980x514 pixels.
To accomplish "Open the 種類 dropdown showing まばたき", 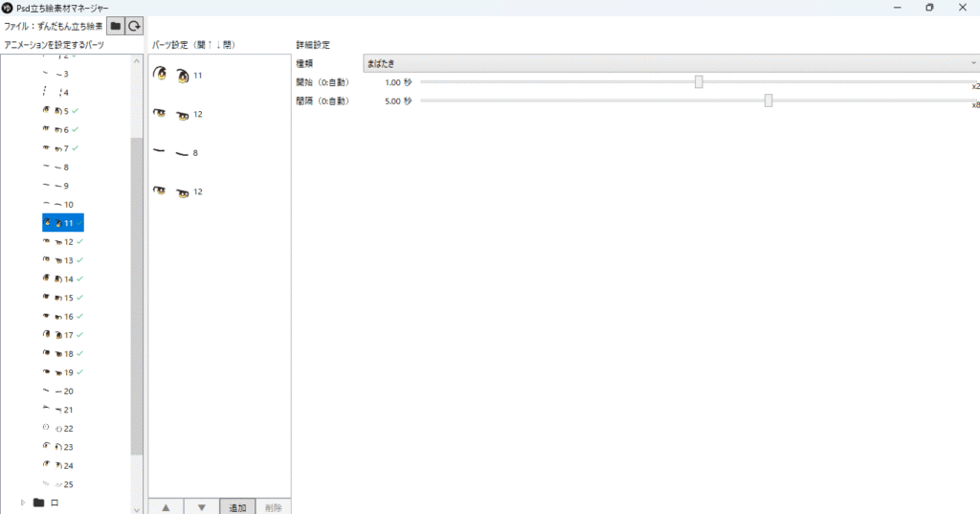I will [670, 63].
